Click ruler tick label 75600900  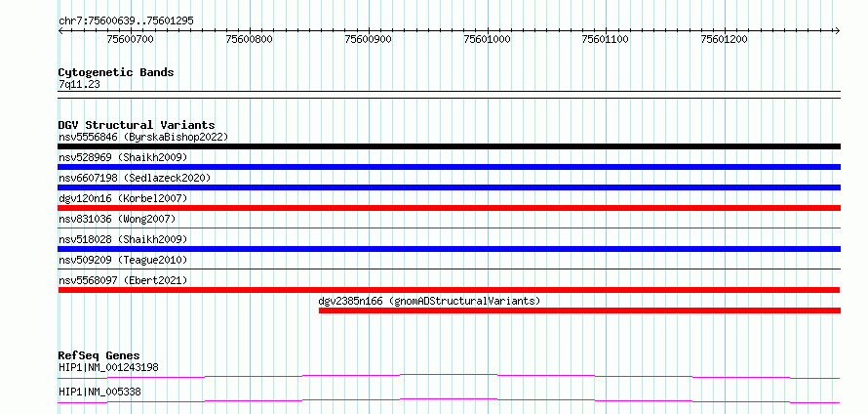[368, 39]
